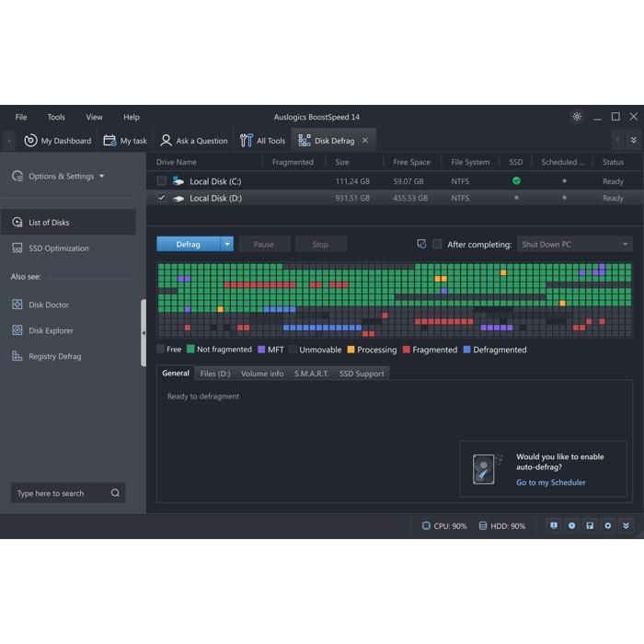This screenshot has height=644, width=644.
Task: Switch to the Files (D:) tab
Action: (x=215, y=374)
